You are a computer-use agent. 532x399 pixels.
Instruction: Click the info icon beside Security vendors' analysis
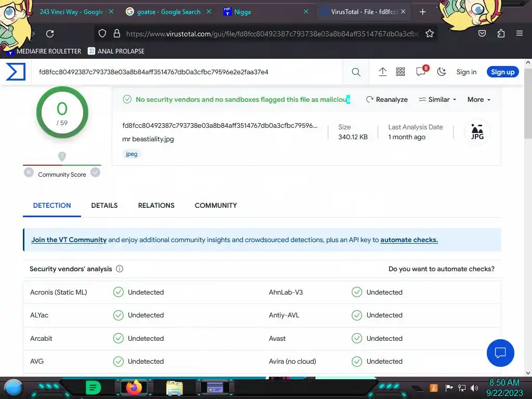pyautogui.click(x=119, y=269)
